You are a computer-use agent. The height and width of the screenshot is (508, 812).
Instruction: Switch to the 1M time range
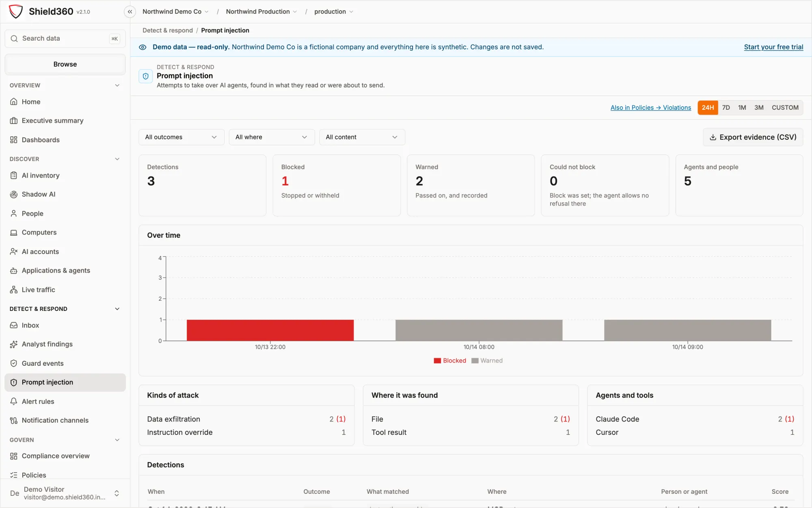coord(742,108)
